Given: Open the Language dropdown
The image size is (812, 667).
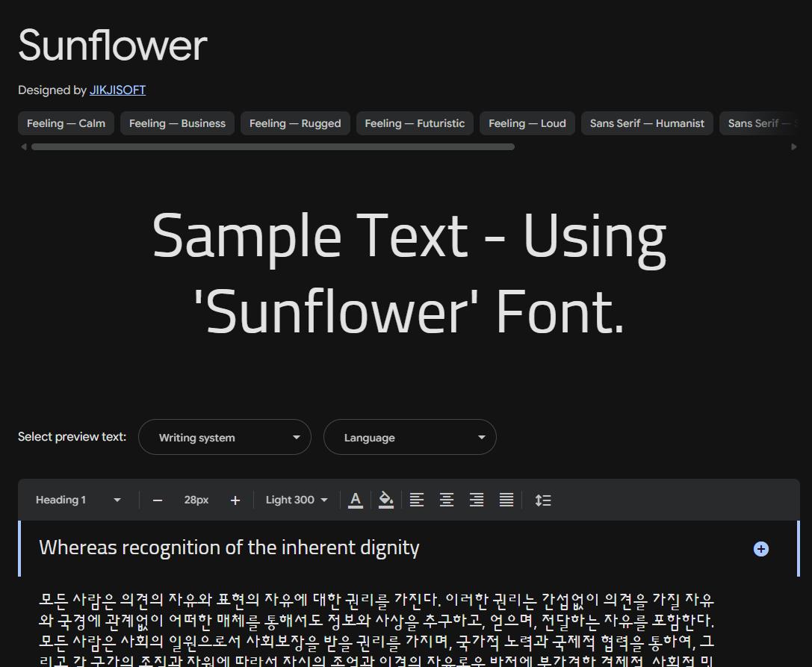Looking at the screenshot, I should [409, 437].
